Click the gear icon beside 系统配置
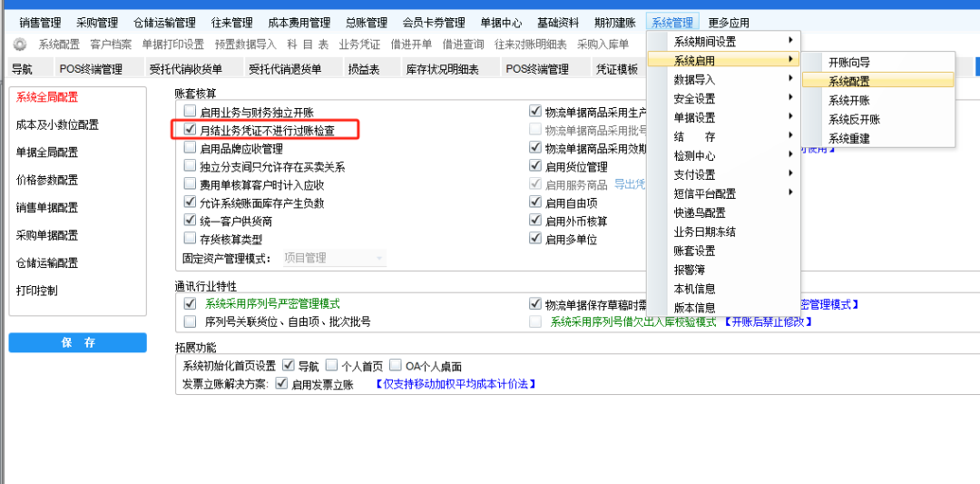This screenshot has height=484, width=980. tap(20, 44)
